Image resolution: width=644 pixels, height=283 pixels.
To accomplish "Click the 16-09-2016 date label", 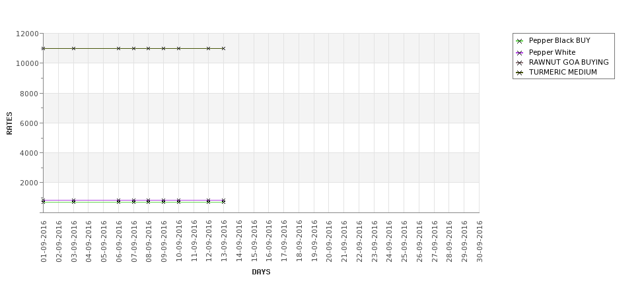I will 269,241.
